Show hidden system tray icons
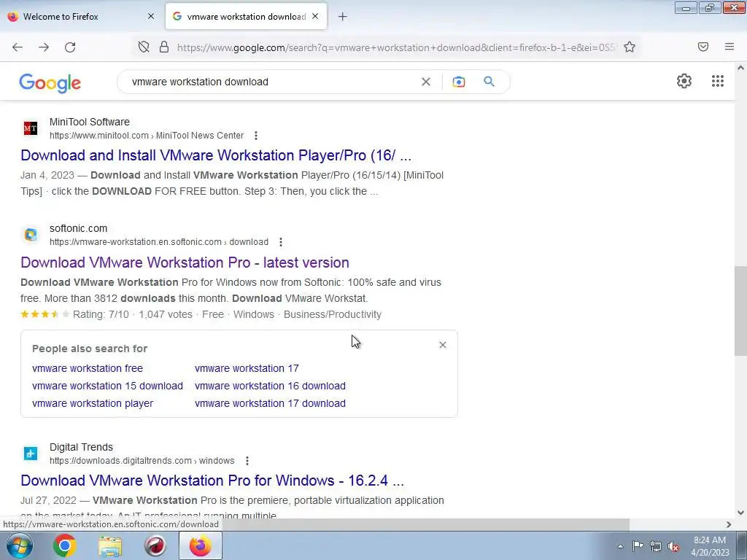This screenshot has width=747, height=560. coord(620,546)
